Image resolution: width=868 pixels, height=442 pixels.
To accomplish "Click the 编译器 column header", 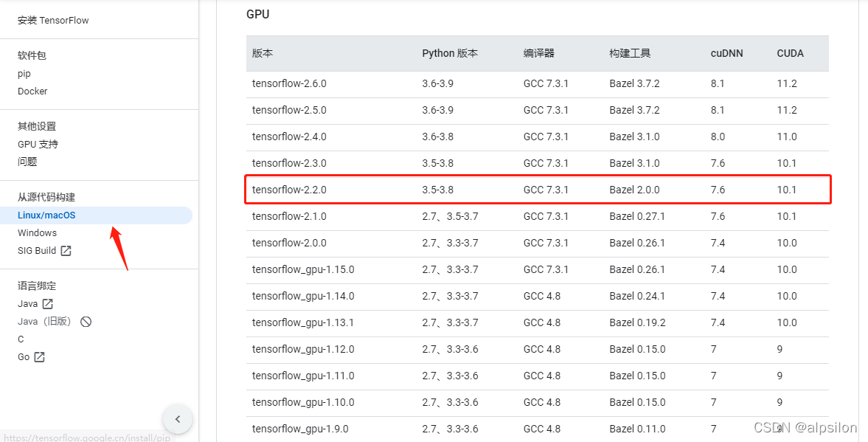I will click(x=539, y=53).
